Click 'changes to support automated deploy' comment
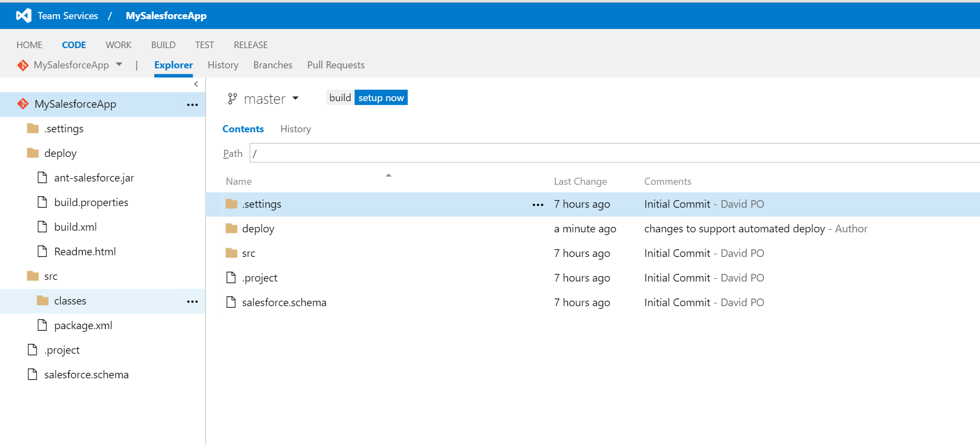This screenshot has height=445, width=980. (734, 229)
